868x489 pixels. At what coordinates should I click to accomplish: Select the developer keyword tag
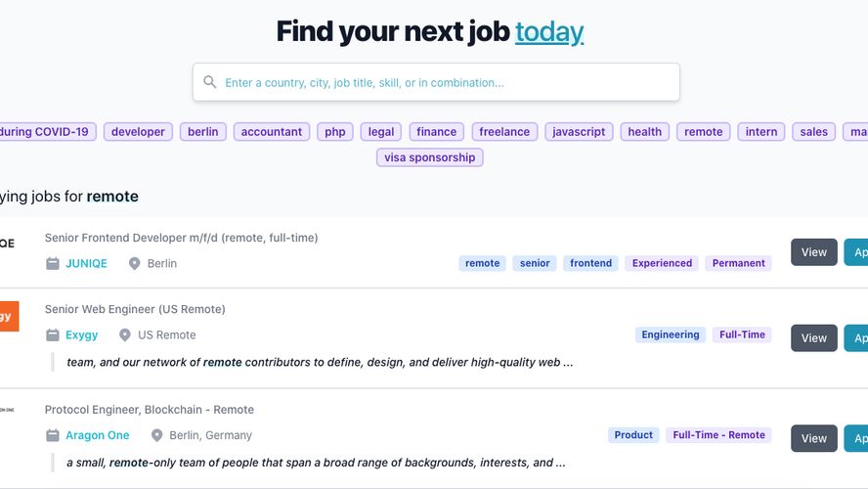(x=138, y=132)
